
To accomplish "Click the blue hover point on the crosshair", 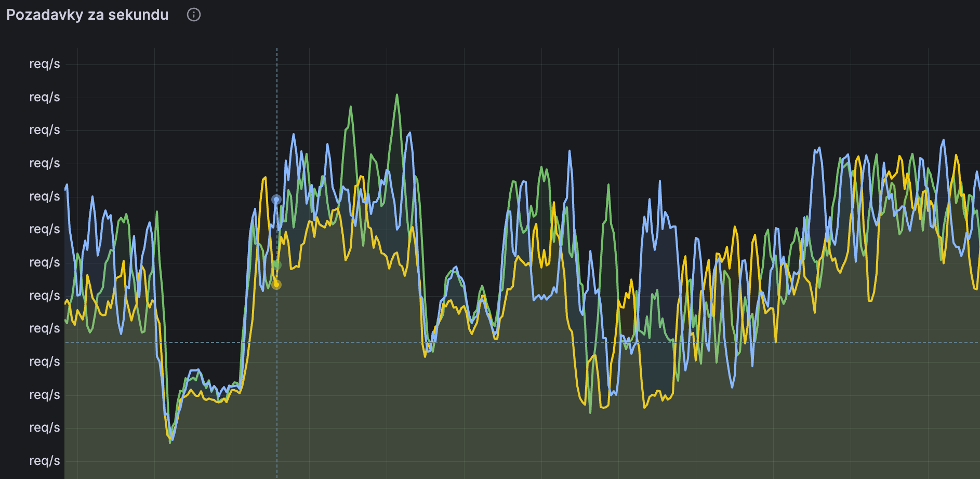I will 276,199.
